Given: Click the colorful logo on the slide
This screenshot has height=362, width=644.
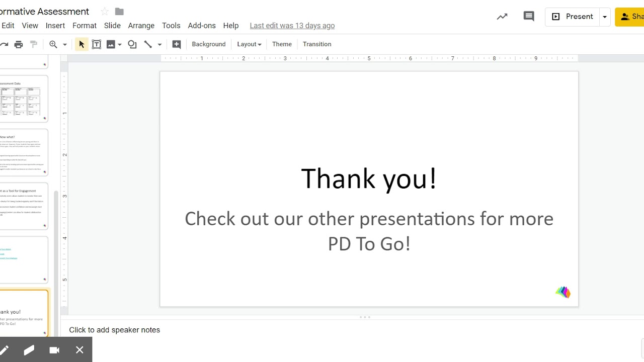Looking at the screenshot, I should click(563, 292).
